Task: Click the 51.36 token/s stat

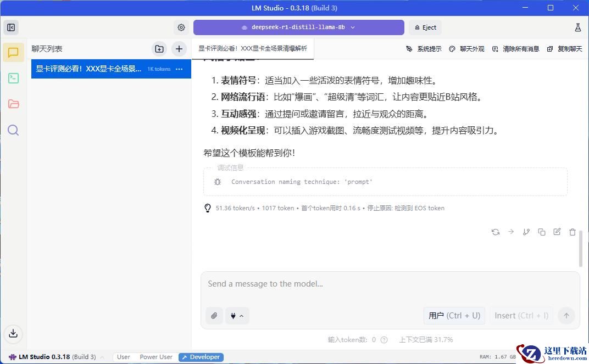Action: tap(235, 208)
